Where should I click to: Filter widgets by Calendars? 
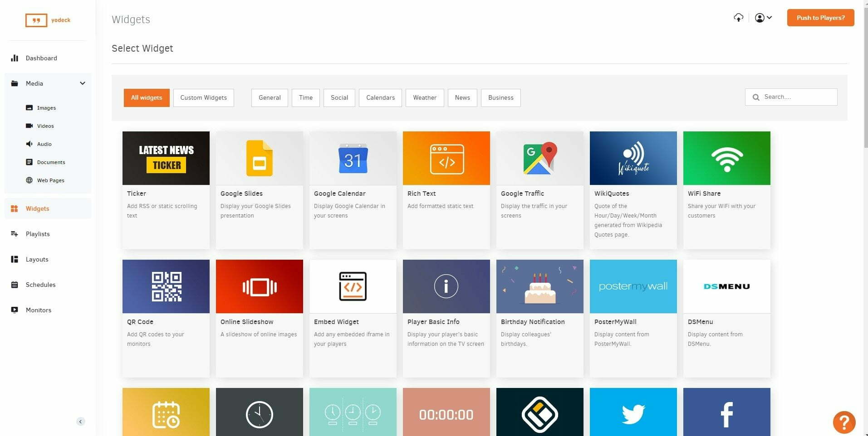[x=380, y=98]
